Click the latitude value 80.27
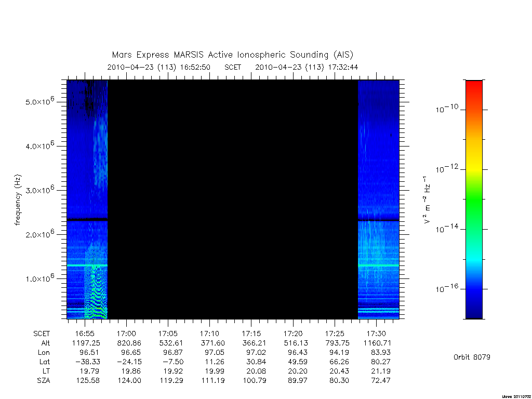Screen dimensions: 532x399 click(x=381, y=362)
